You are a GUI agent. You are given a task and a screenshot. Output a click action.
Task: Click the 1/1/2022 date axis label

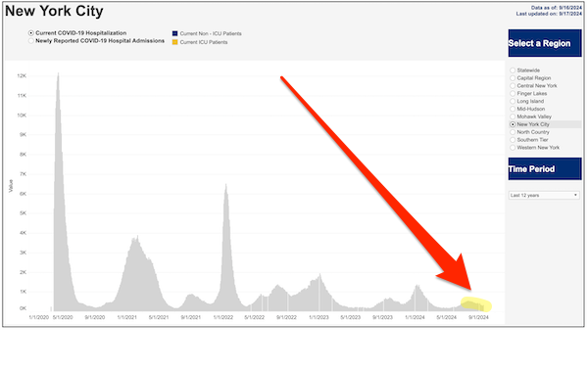tap(223, 317)
